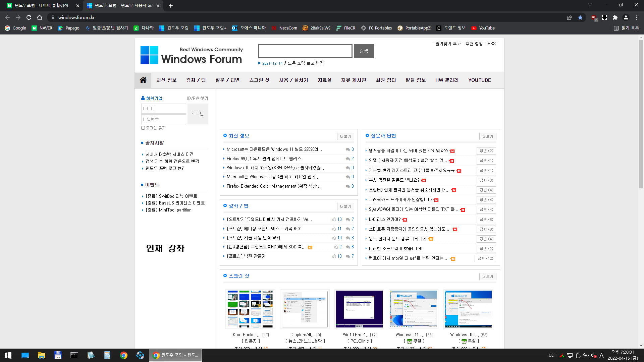The height and width of the screenshot is (362, 644).
Task: Open the 윈도우 포럼 로고 변경 announcement
Action: click(x=304, y=63)
